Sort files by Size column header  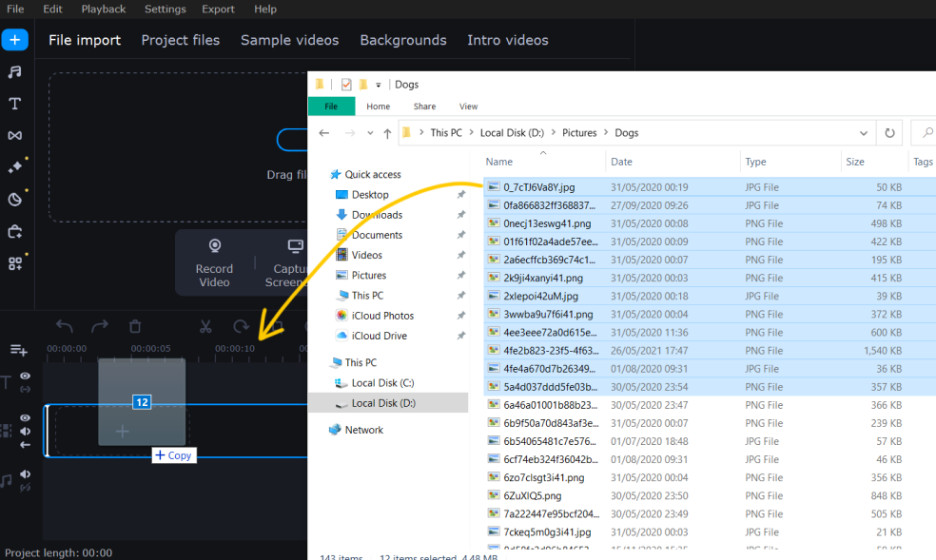click(855, 162)
